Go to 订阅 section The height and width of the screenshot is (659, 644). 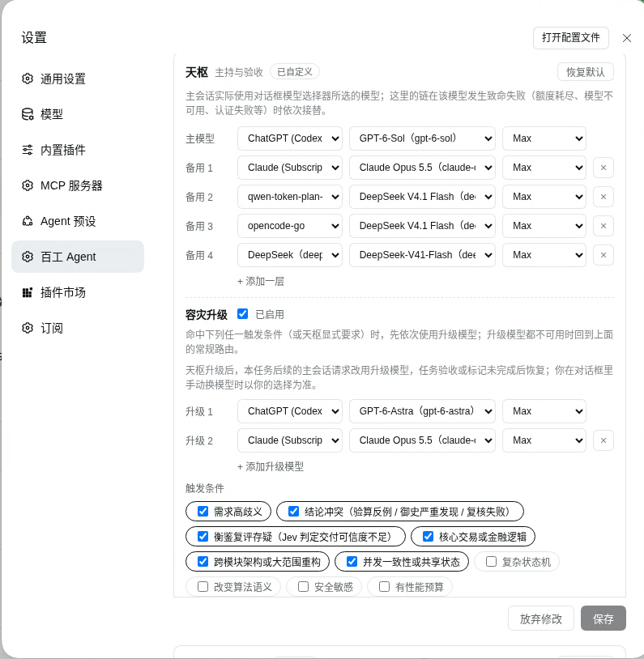(x=78, y=328)
